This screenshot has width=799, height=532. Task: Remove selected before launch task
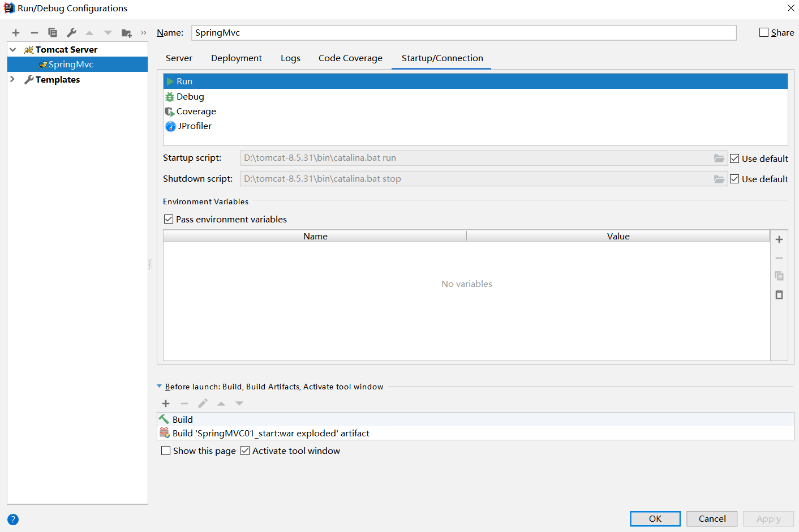pos(184,404)
